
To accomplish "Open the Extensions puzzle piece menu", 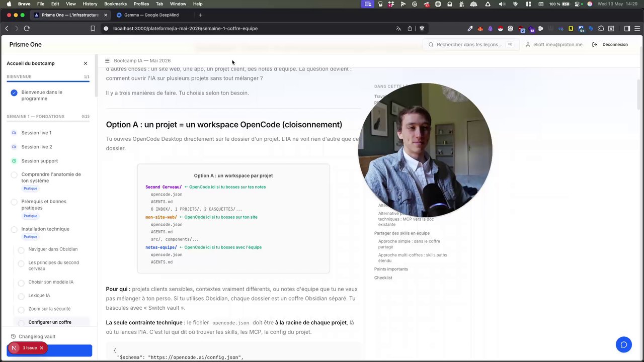I will (x=601, y=29).
